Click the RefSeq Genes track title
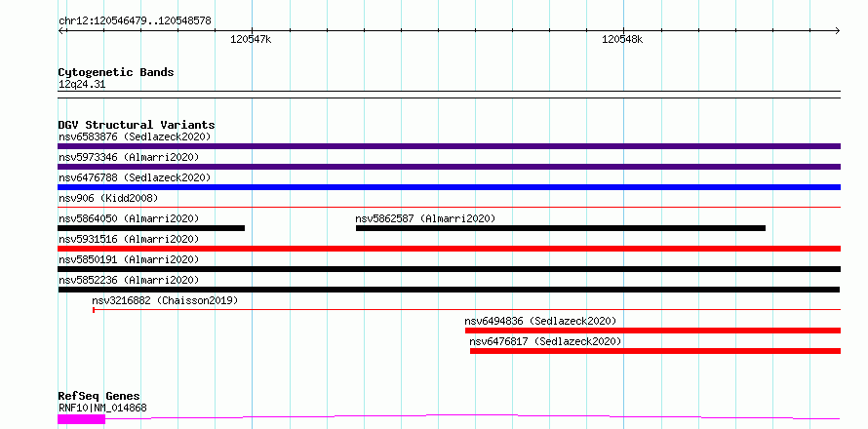Image resolution: width=868 pixels, height=429 pixels. pyautogui.click(x=99, y=397)
